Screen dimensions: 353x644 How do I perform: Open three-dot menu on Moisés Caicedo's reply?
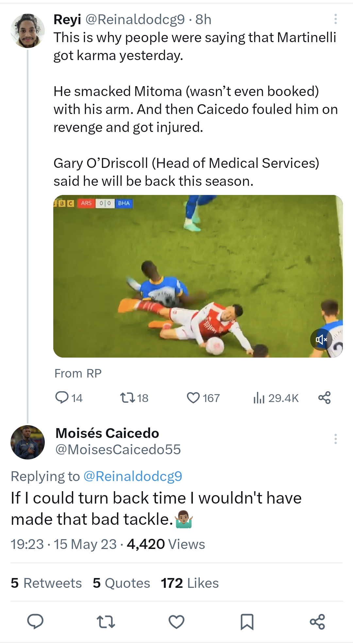(335, 439)
